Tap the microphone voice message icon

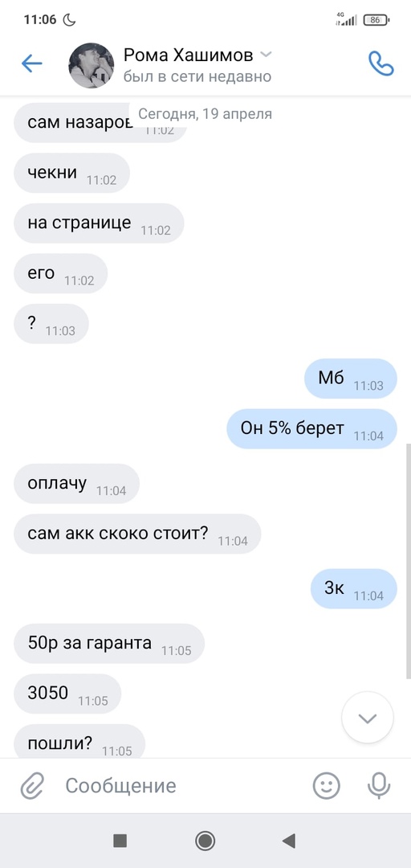[x=379, y=785]
